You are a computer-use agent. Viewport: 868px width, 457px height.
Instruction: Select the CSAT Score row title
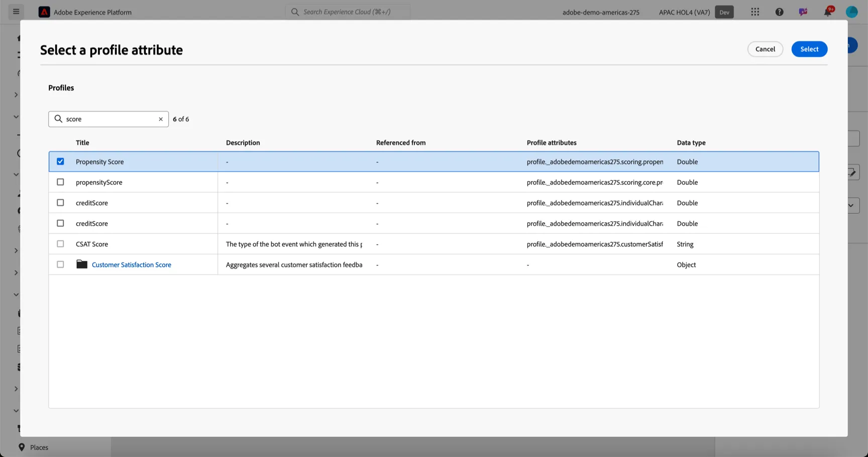[92, 244]
